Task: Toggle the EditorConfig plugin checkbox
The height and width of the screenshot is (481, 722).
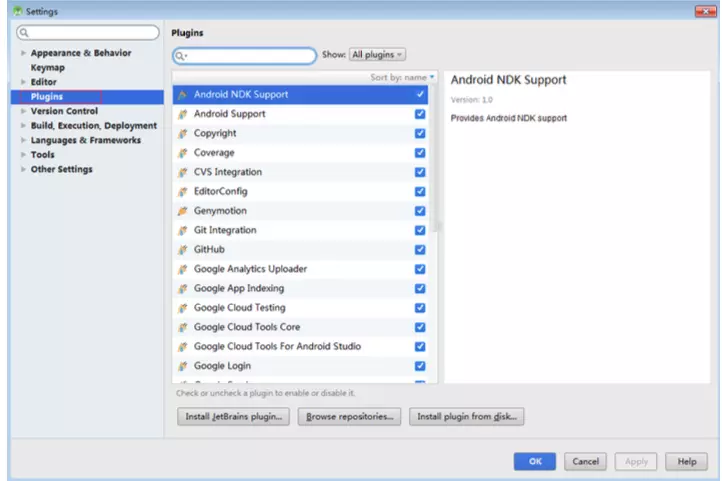Action: click(420, 191)
